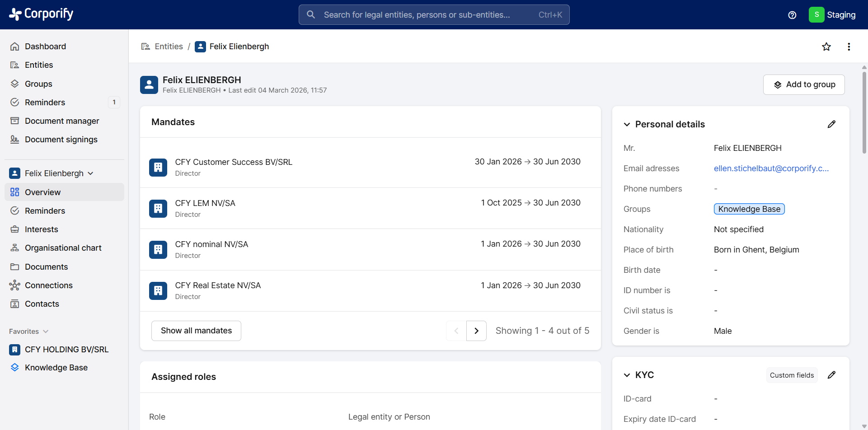Viewport: 868px width, 430px height.
Task: Collapse the KYC section
Action: [x=627, y=375]
